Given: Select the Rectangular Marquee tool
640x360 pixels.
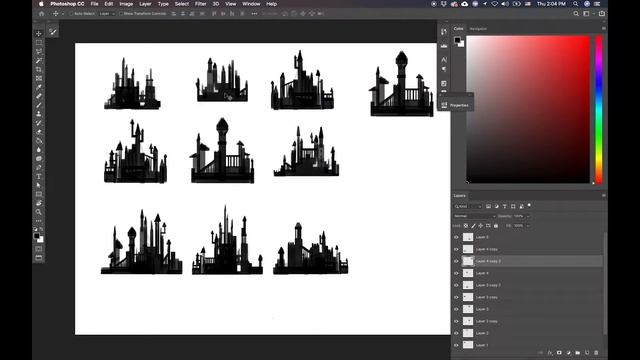Looking at the screenshot, I should (39, 42).
